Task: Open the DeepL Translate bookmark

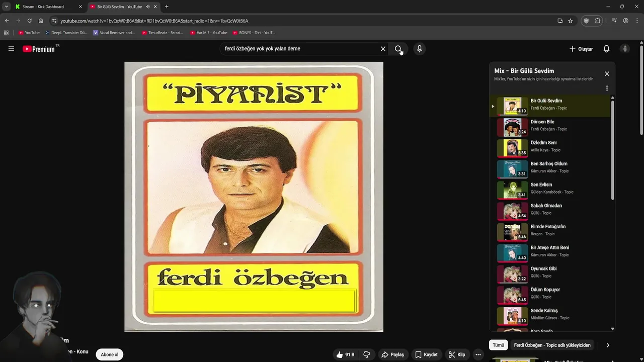Action: click(66, 33)
